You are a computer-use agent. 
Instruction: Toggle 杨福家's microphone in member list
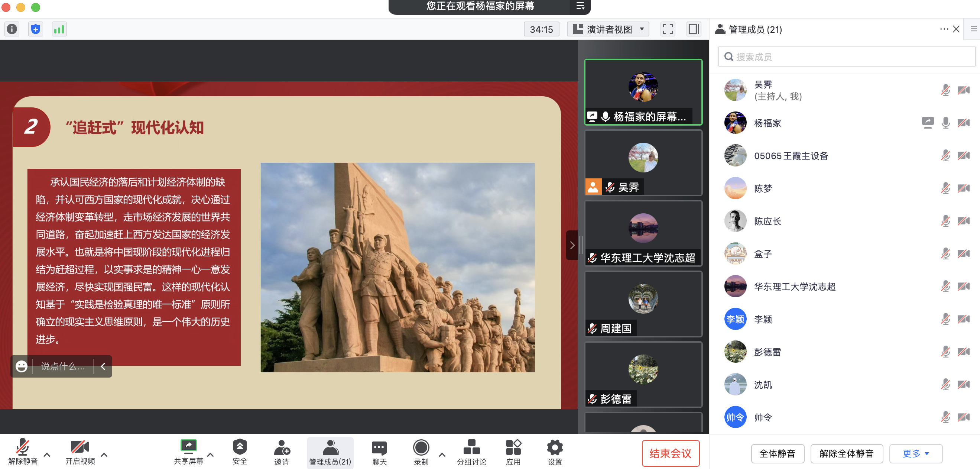(945, 123)
